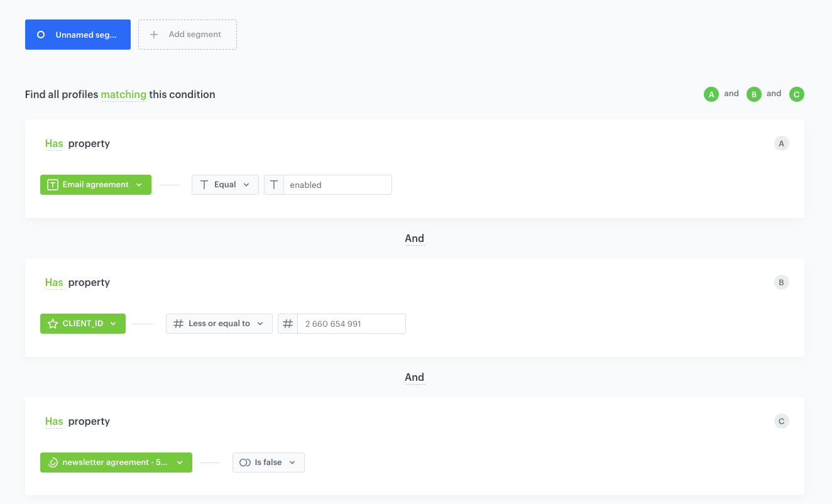The height and width of the screenshot is (504, 832).
Task: Click the star icon on the CLIENT_ID chip
Action: tap(53, 323)
